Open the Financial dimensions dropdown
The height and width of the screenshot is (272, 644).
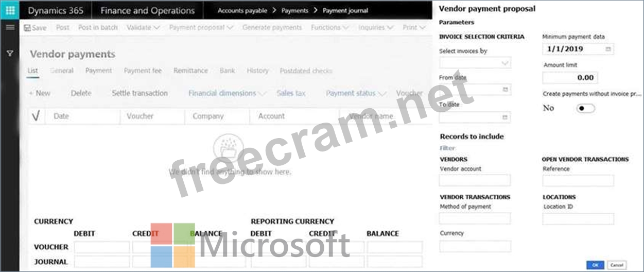click(x=227, y=93)
